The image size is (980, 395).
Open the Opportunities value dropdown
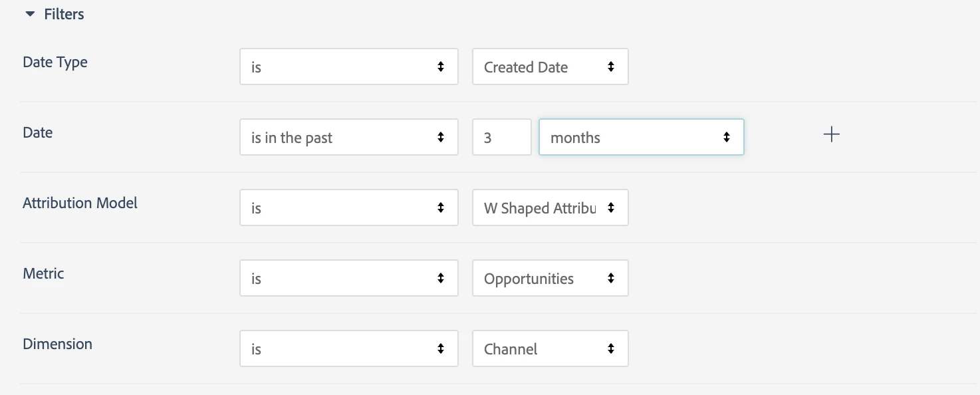pyautogui.click(x=550, y=278)
